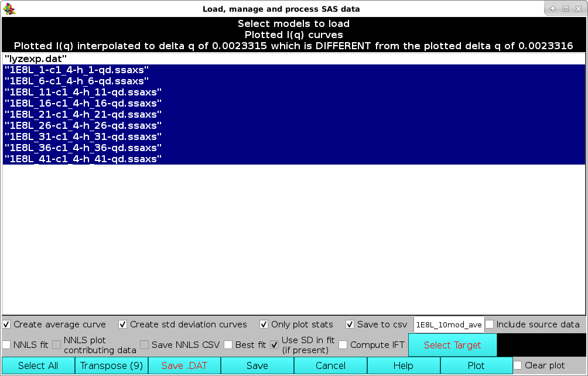Viewport: 588px width, 376px height.
Task: Click the application icon in title bar
Action: 9,8
